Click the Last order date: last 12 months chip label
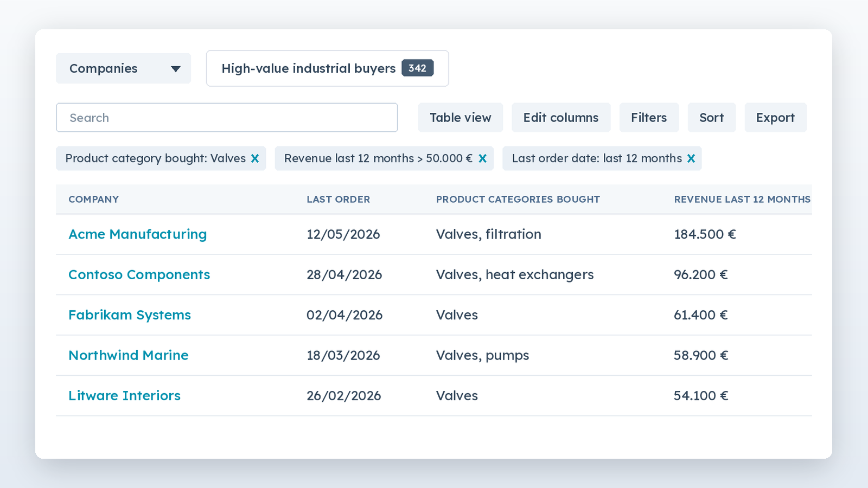The image size is (868, 488). 597,158
